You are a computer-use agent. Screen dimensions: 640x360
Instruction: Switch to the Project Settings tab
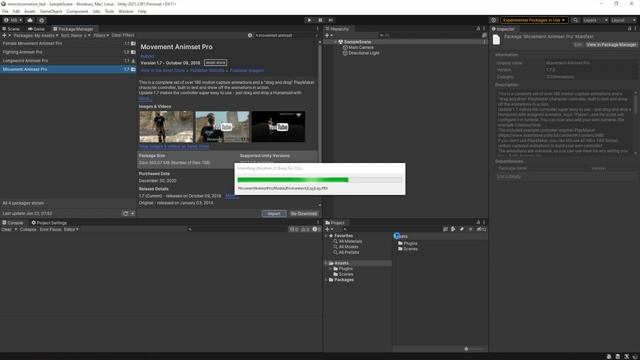click(x=49, y=223)
